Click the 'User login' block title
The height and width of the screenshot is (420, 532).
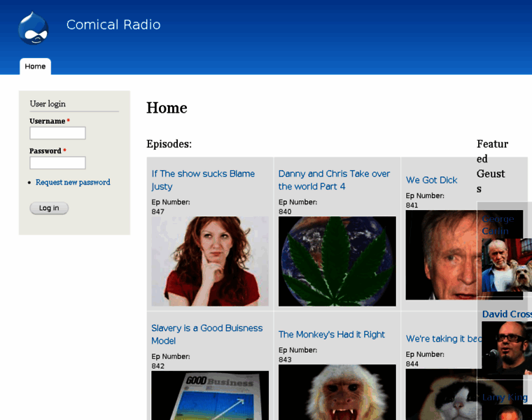pos(48,104)
